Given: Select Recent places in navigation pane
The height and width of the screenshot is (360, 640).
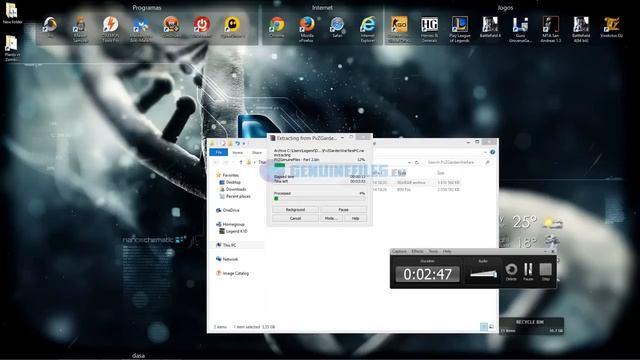Looking at the screenshot, I should 236,196.
